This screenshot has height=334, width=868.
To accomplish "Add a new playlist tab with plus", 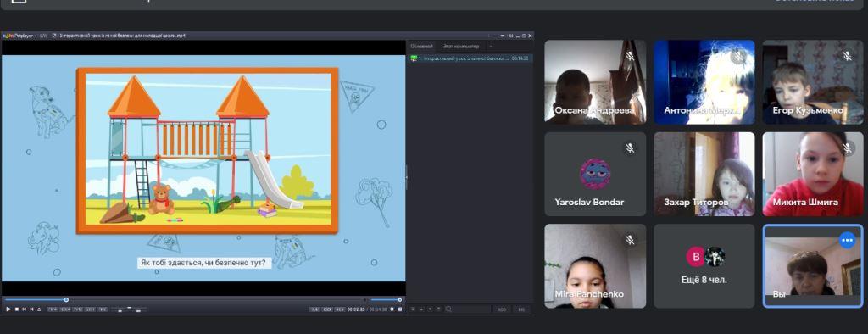I will coord(490,47).
